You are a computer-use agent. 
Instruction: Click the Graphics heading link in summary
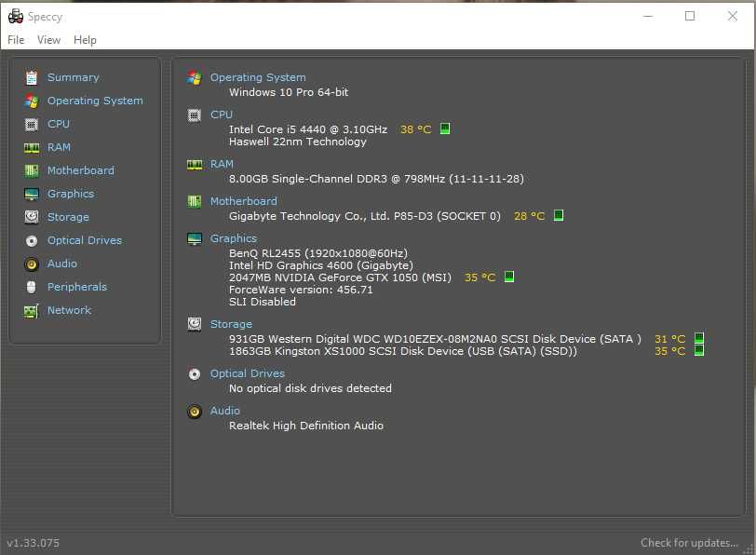234,238
